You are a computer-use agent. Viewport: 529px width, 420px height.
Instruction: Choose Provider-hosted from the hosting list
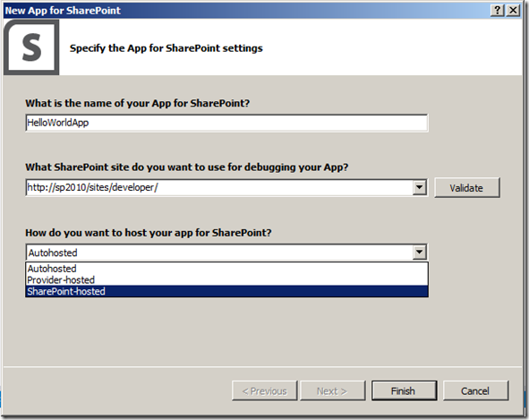[226, 280]
